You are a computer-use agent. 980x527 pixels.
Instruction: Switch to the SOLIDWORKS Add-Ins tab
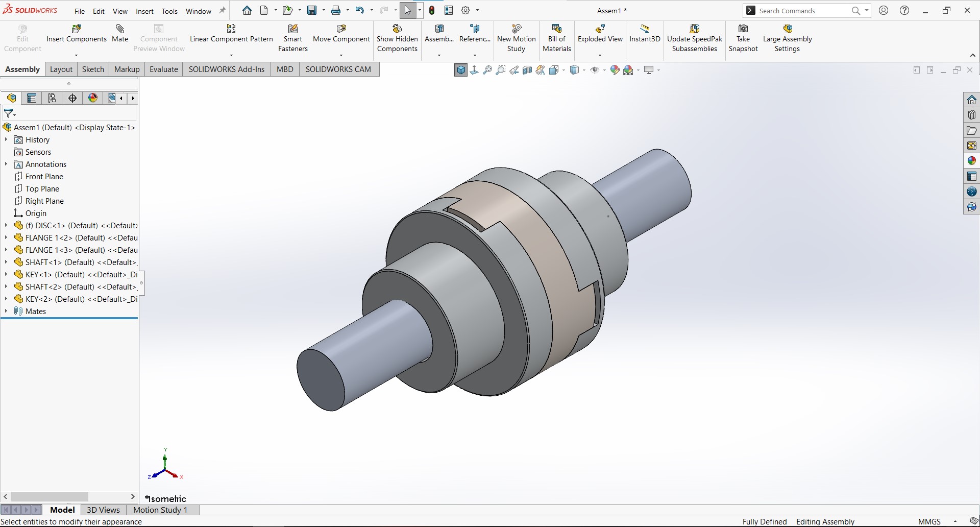[227, 69]
